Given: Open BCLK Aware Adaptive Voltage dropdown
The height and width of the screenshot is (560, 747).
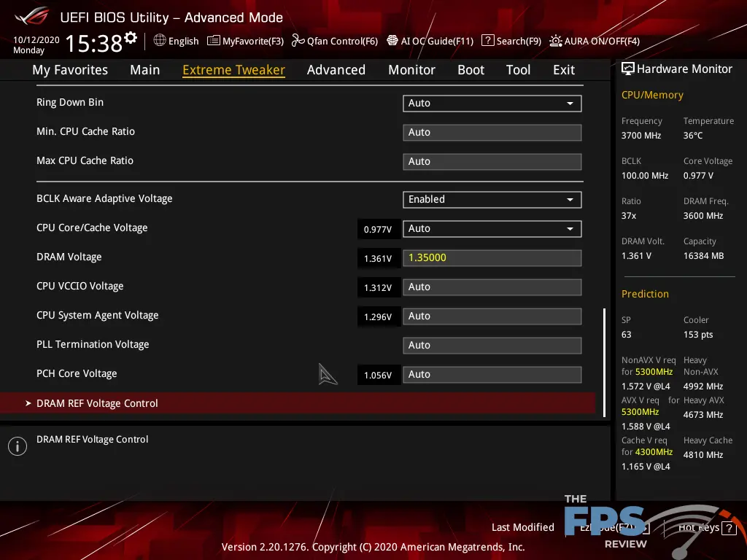Looking at the screenshot, I should coord(492,200).
